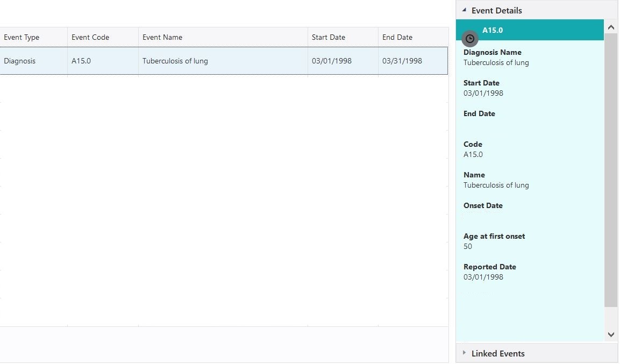
Task: Click A15.0 value under Code
Action: point(473,154)
